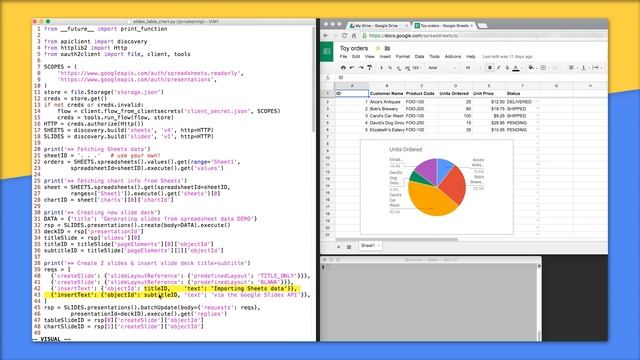Click the move-to-folder icon beside title

pyautogui.click(x=387, y=48)
